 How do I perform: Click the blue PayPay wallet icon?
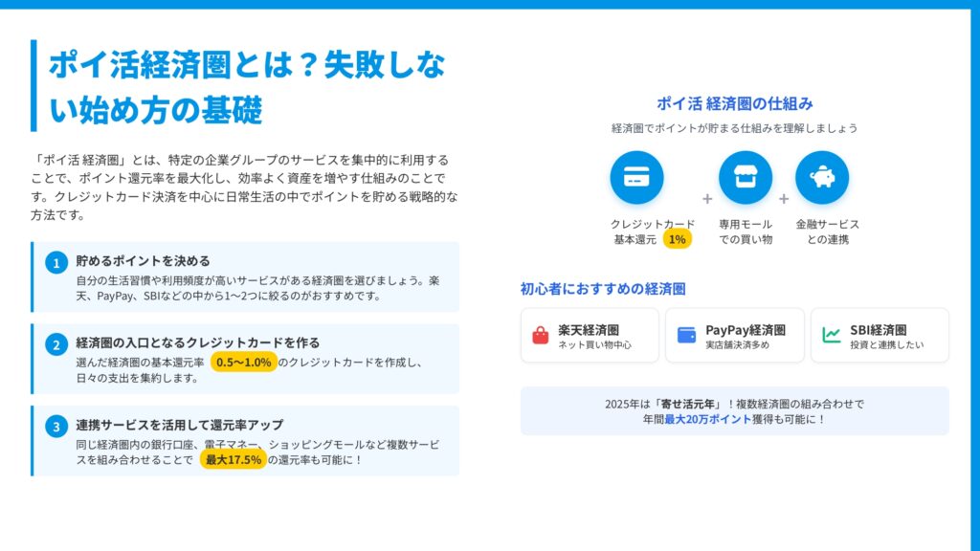(x=686, y=335)
